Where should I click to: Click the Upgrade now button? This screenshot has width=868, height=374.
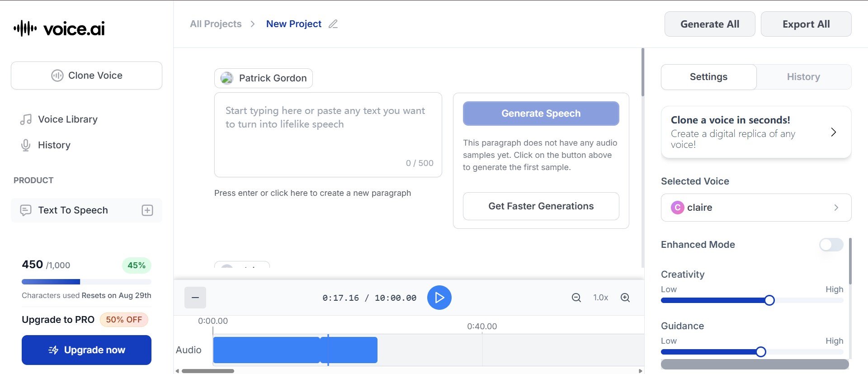tap(86, 350)
